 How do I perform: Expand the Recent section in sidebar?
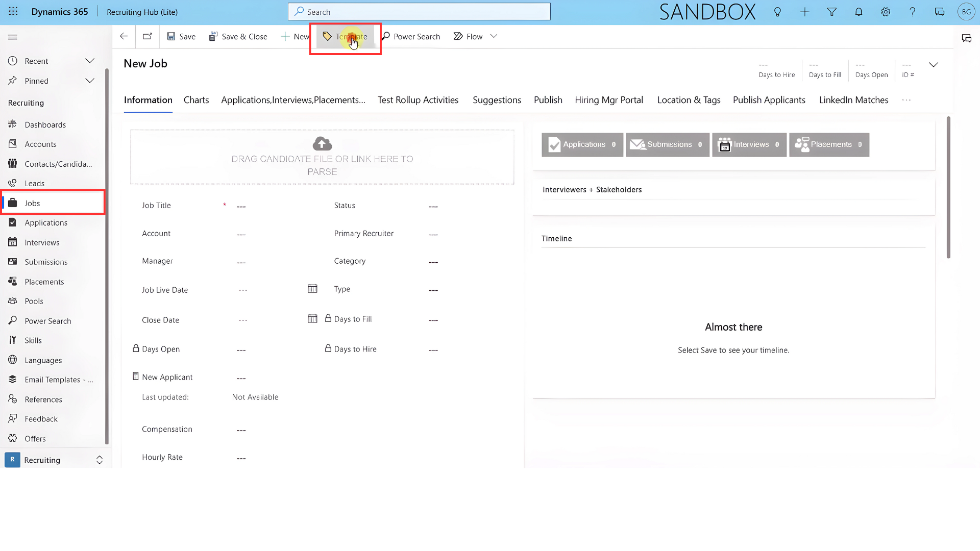click(90, 61)
